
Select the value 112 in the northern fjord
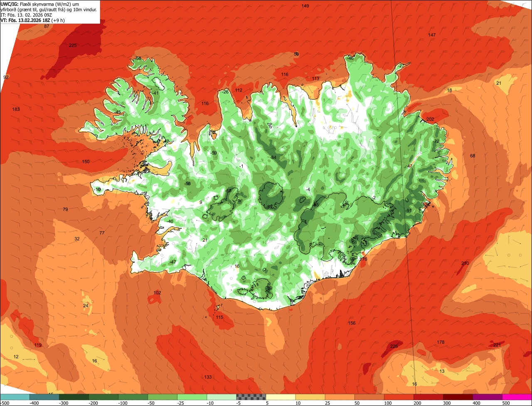239,90
